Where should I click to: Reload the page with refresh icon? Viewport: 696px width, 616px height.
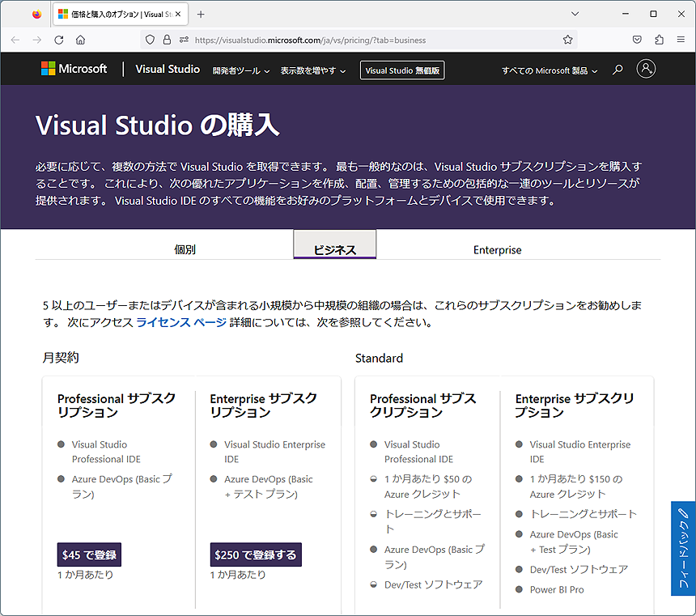point(58,40)
